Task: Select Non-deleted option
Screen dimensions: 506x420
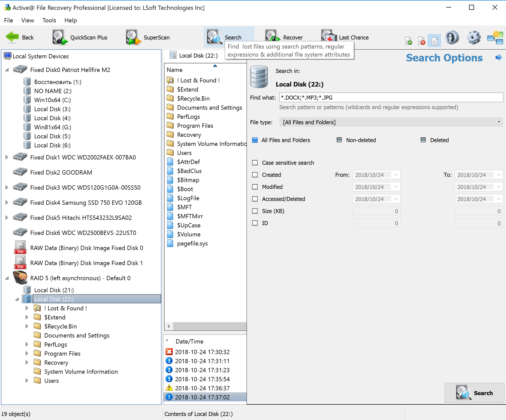Action: click(339, 140)
